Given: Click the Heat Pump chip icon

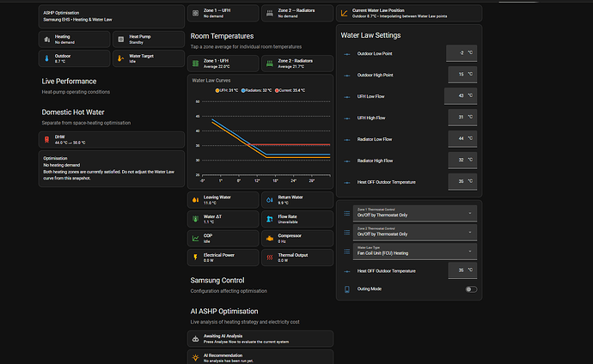Looking at the screenshot, I should click(121, 39).
